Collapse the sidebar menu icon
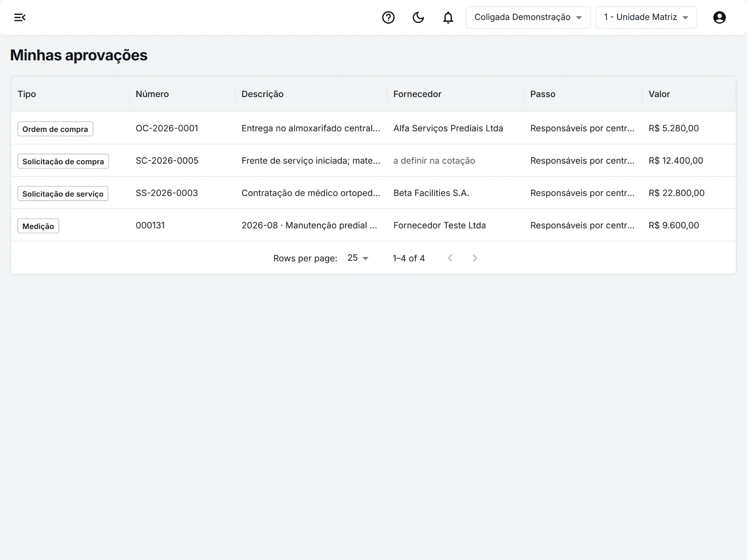 point(20,18)
